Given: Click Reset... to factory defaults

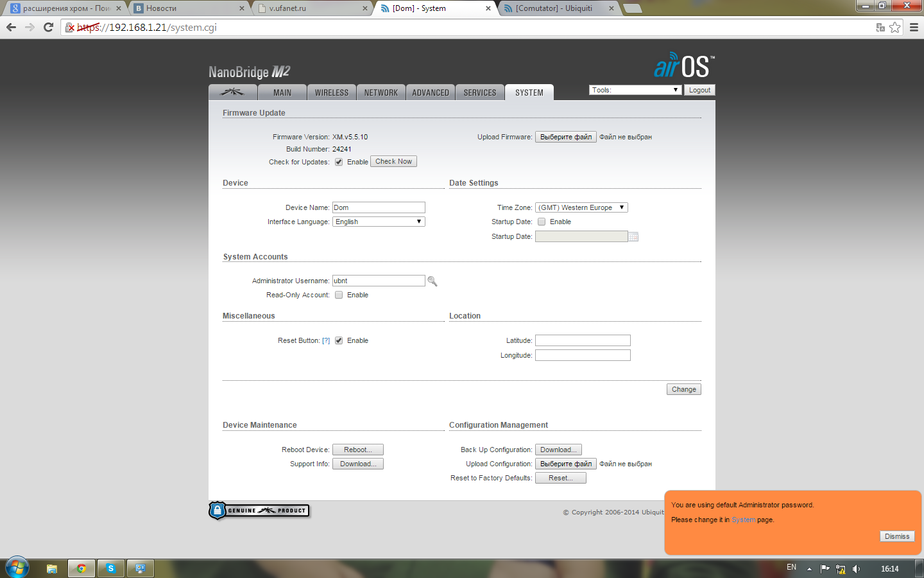Looking at the screenshot, I should pos(561,478).
